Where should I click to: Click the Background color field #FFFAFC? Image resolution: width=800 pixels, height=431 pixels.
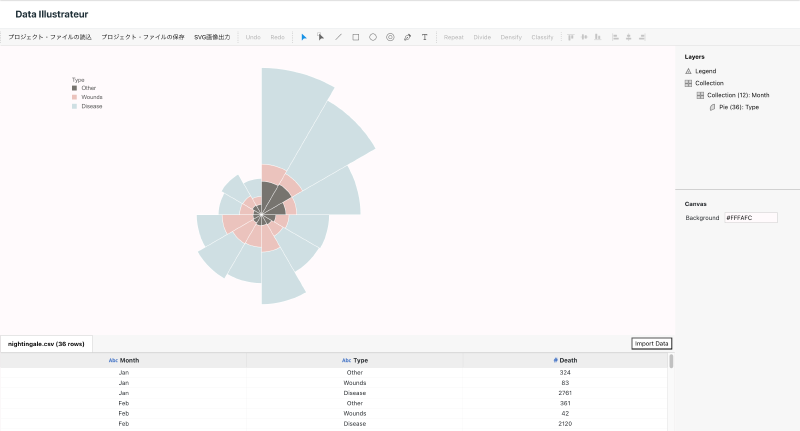(751, 218)
